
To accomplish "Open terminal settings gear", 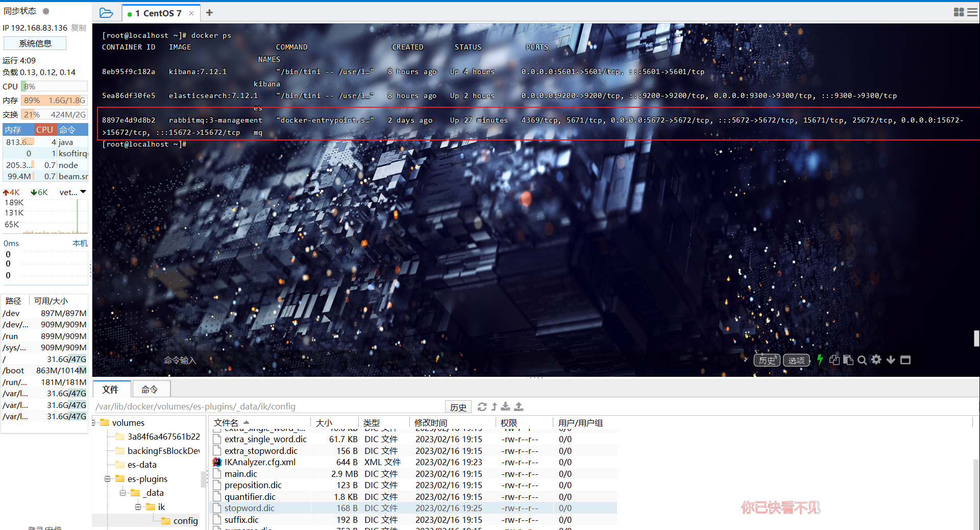I will pos(876,359).
